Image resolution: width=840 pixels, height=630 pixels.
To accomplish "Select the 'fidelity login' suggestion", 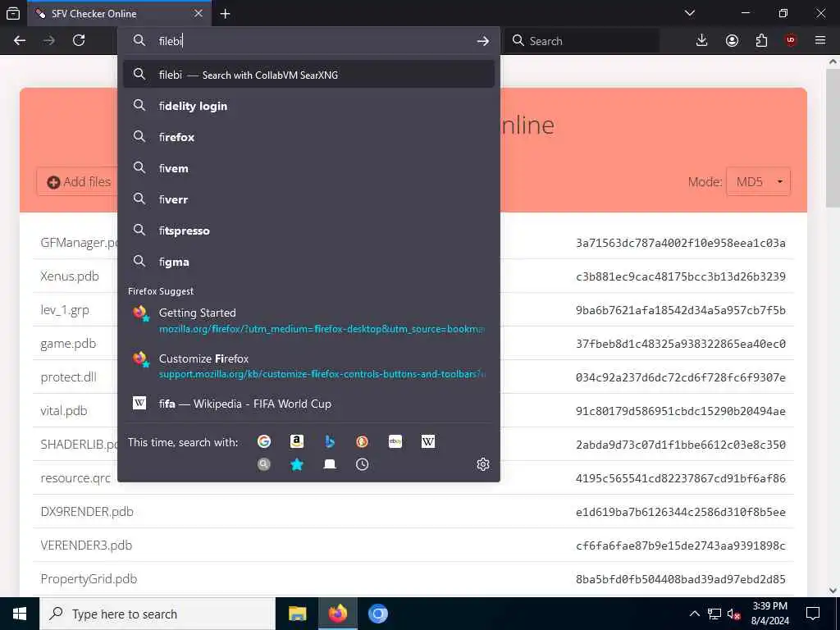I will (x=308, y=106).
